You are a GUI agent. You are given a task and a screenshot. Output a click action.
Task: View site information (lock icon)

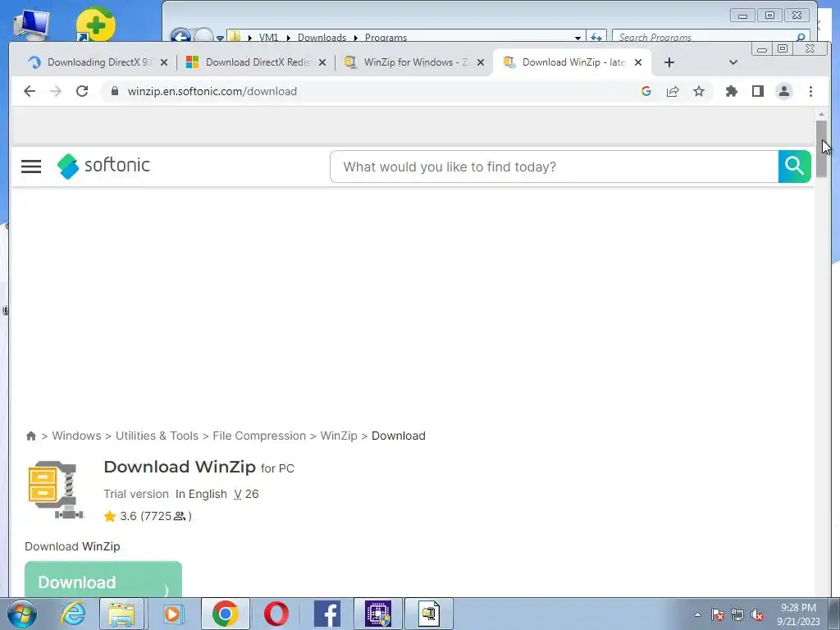point(114,91)
